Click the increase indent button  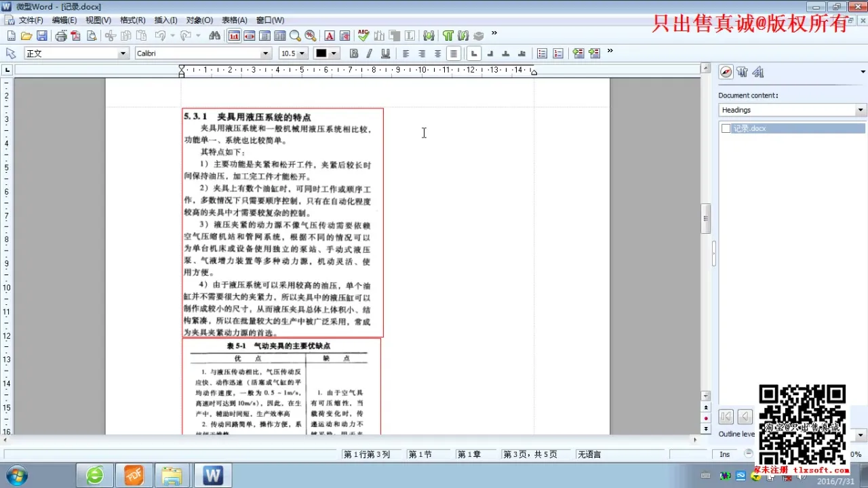(594, 53)
